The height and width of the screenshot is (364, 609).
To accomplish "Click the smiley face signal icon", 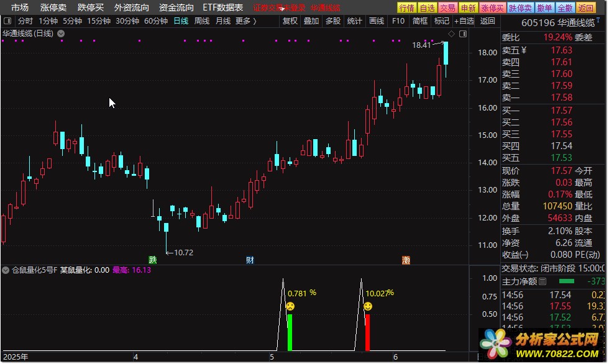I will coord(368,307).
